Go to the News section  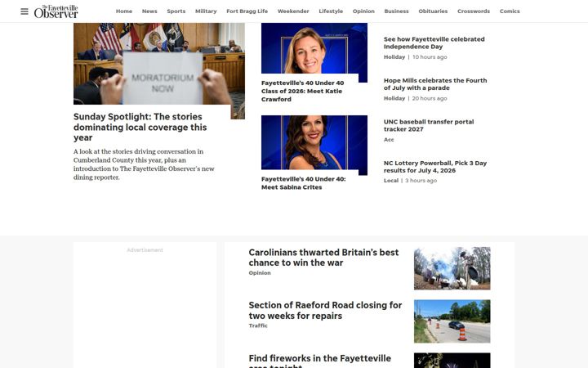[x=149, y=11]
